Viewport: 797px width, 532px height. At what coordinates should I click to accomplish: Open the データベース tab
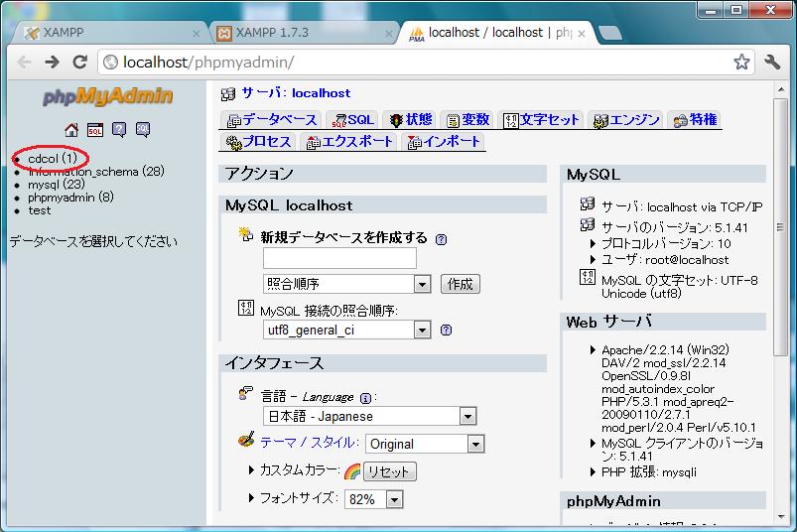[271, 120]
